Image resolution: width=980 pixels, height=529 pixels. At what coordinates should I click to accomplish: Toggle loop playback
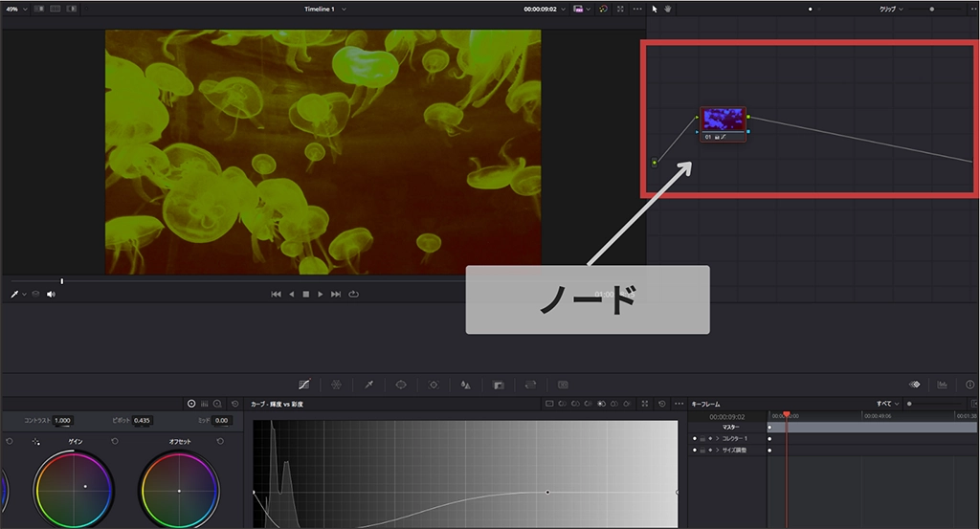click(x=354, y=295)
